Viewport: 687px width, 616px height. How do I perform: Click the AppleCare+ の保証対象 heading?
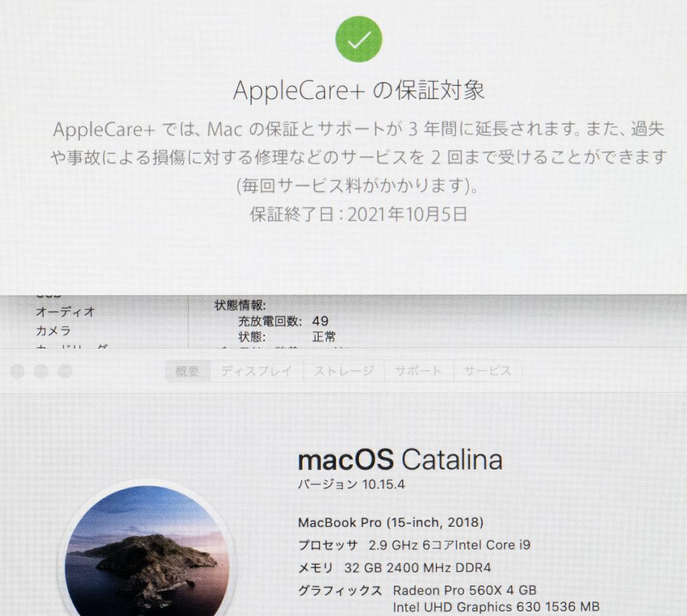point(359,90)
